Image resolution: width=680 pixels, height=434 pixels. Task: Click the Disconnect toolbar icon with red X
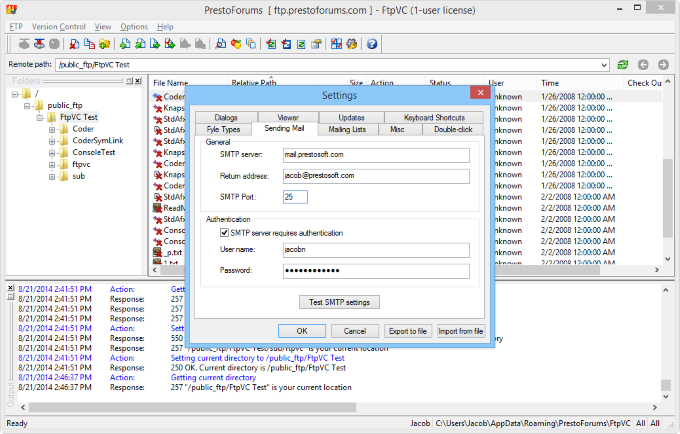pos(39,44)
